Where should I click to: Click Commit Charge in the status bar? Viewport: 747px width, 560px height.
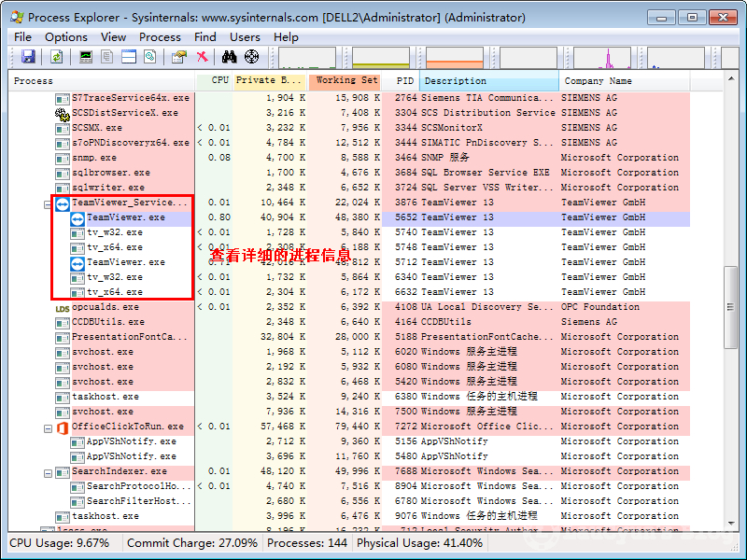click(x=192, y=543)
